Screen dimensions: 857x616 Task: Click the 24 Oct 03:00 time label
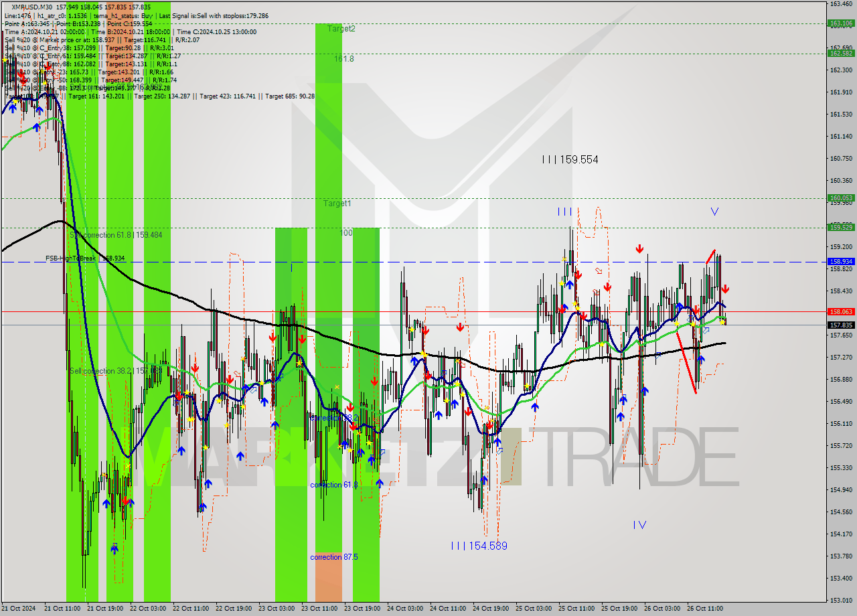(x=405, y=609)
